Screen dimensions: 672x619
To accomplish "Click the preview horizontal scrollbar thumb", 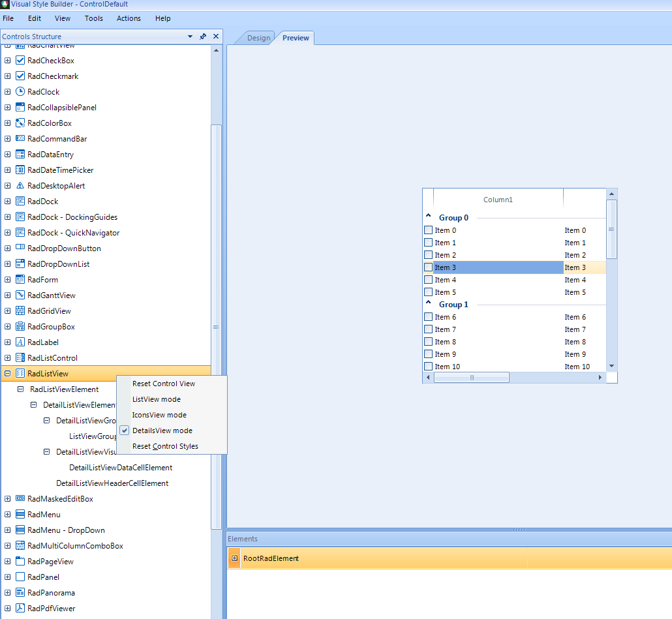I will [472, 378].
